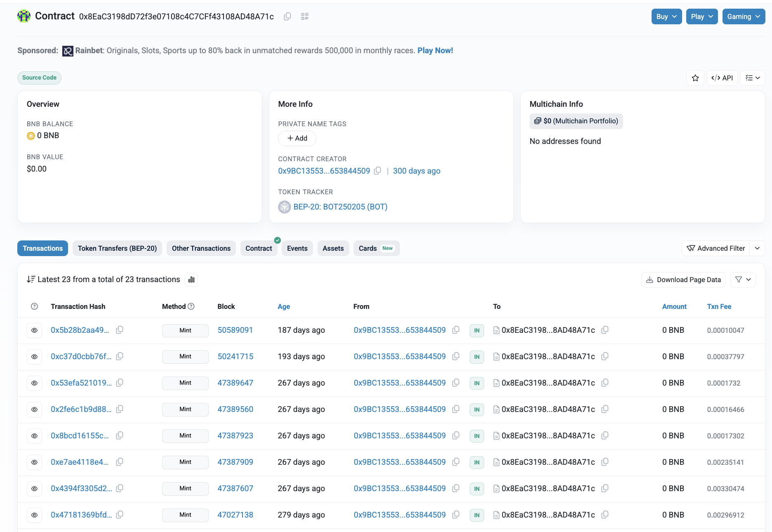Screen dimensions: 772x532
Task: Star the contract as favorite
Action: pos(695,78)
